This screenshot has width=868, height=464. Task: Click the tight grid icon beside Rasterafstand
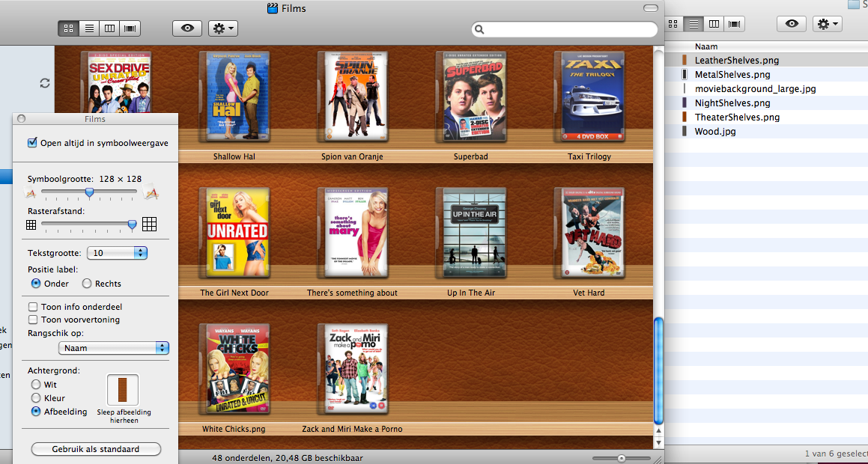[31, 225]
